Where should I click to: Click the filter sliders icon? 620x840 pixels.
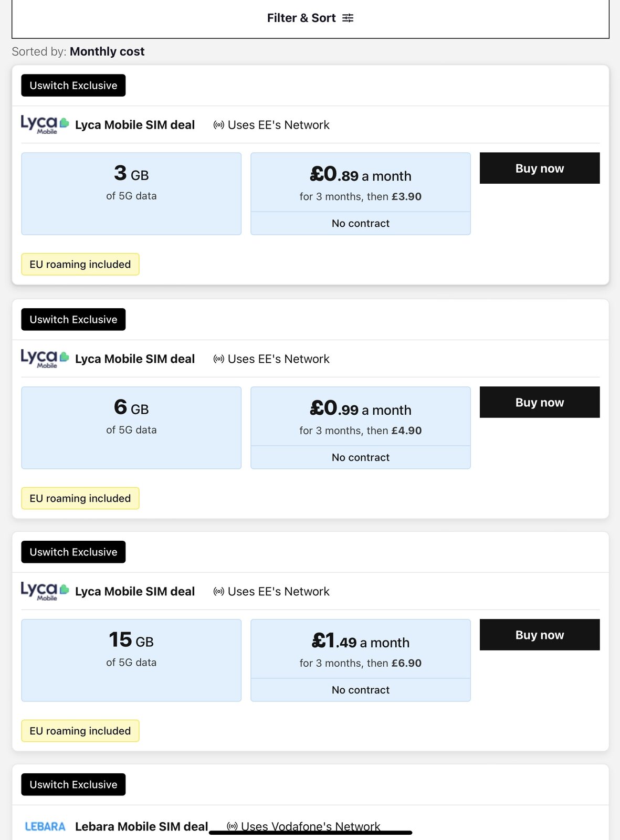coord(348,18)
